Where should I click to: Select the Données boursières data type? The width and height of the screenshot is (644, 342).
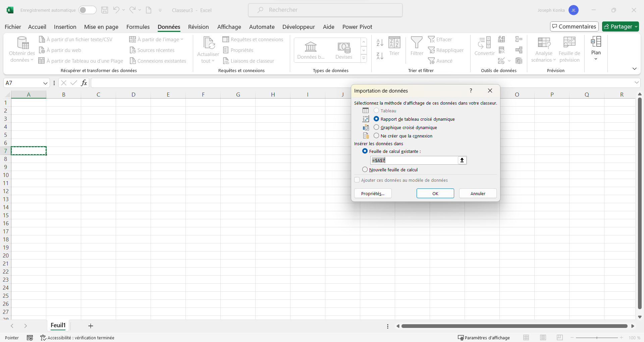tap(311, 50)
